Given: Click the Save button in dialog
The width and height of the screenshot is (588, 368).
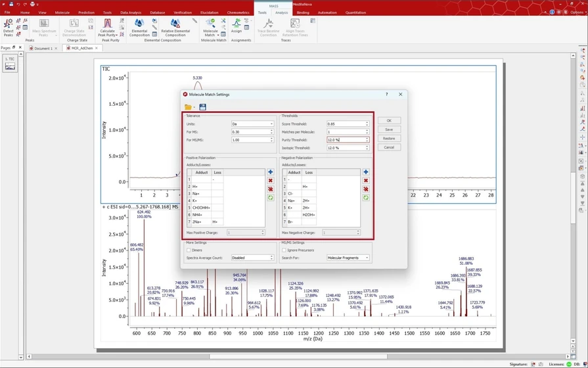Looking at the screenshot, I should [x=389, y=129].
